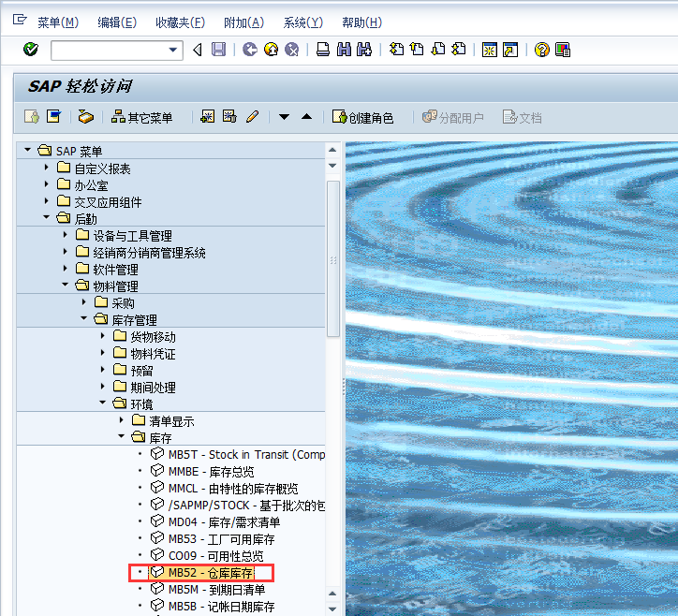
Task: Click the top scroll-up arrow of the tree scrollbar
Action: tap(332, 150)
